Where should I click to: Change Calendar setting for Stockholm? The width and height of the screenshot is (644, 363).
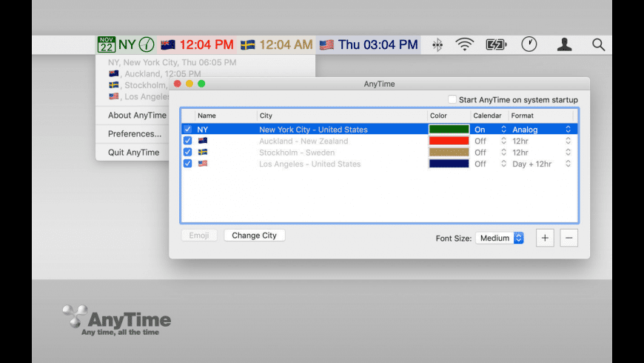click(x=490, y=152)
